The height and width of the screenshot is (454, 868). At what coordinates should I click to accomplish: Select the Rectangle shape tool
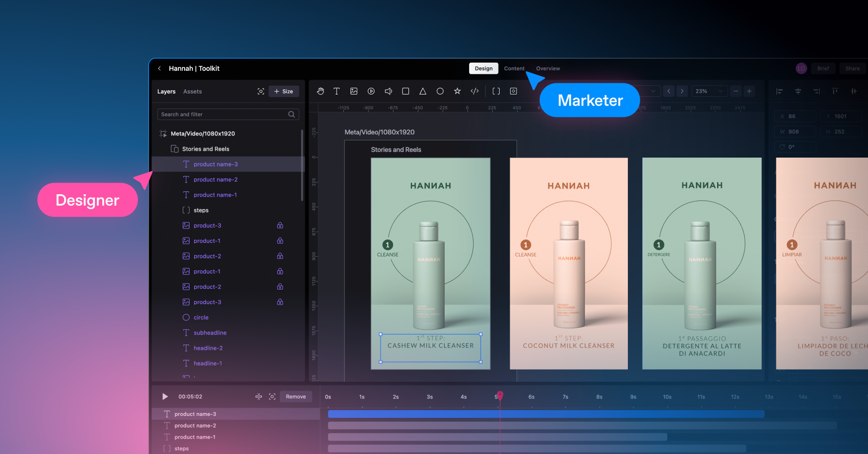pos(406,91)
